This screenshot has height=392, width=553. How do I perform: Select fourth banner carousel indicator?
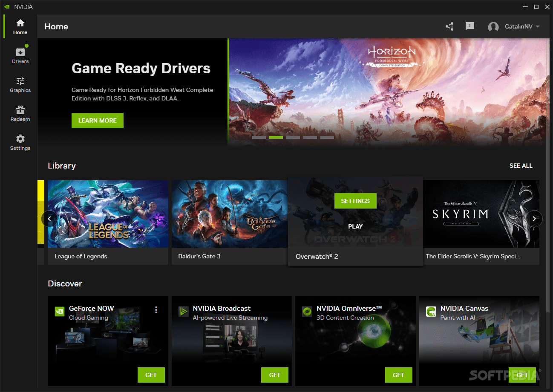click(310, 137)
